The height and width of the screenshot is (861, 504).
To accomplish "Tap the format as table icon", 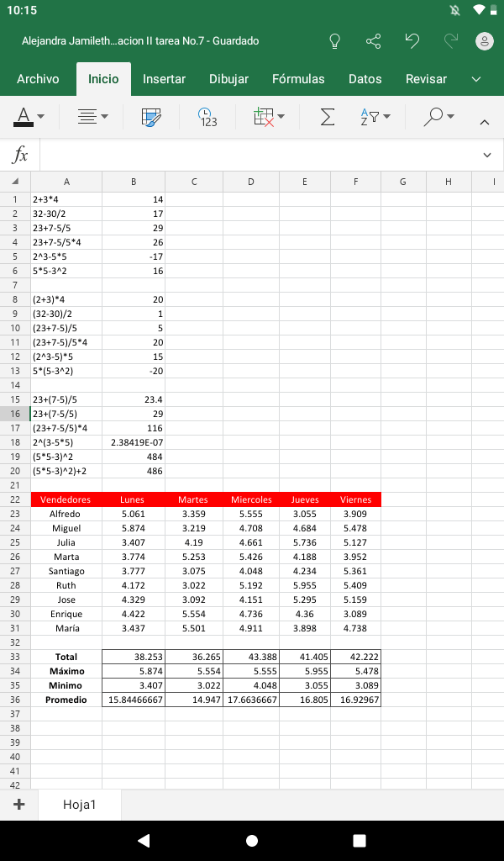I will point(151,117).
